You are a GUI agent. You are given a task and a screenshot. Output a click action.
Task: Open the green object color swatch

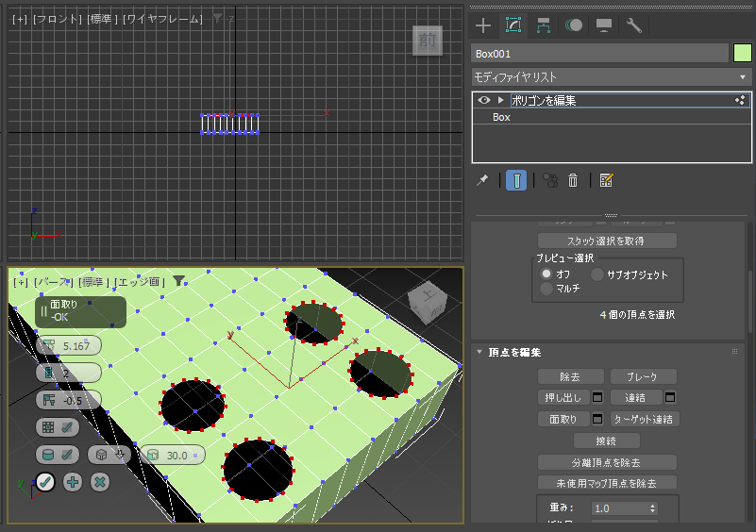tap(743, 53)
